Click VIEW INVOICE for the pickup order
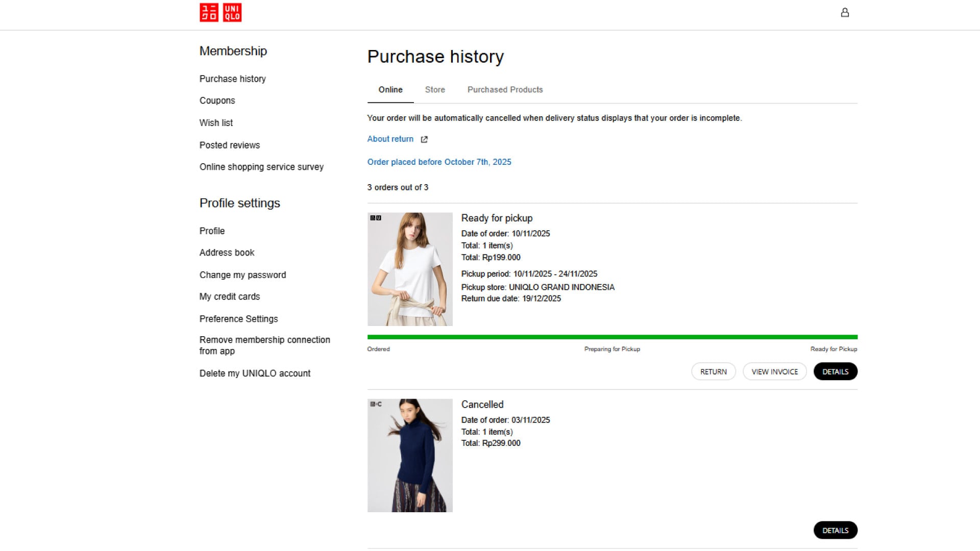The height and width of the screenshot is (551, 980). click(774, 371)
